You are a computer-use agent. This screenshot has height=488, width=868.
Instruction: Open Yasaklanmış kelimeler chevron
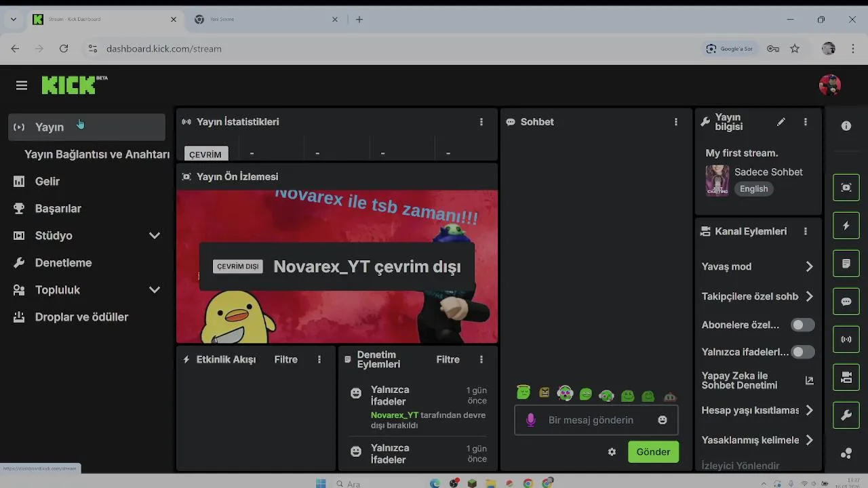pos(809,440)
